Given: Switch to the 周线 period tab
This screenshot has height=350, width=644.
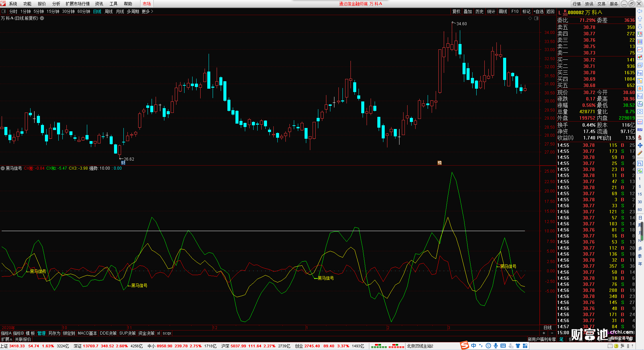Looking at the screenshot, I should click(109, 11).
